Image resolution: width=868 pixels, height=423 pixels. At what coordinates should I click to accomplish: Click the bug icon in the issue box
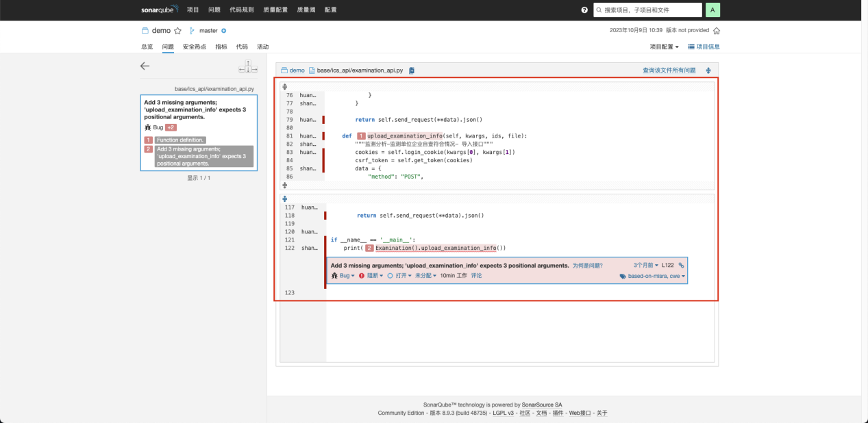pyautogui.click(x=333, y=275)
